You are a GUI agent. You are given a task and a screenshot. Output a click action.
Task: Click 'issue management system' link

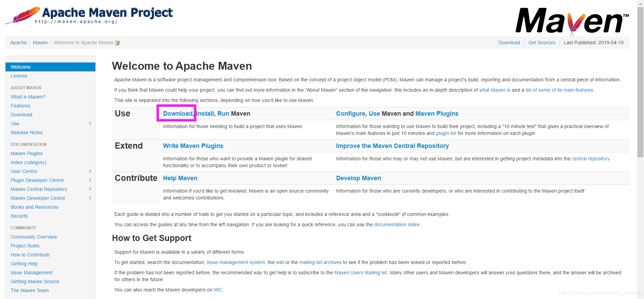pyautogui.click(x=236, y=262)
